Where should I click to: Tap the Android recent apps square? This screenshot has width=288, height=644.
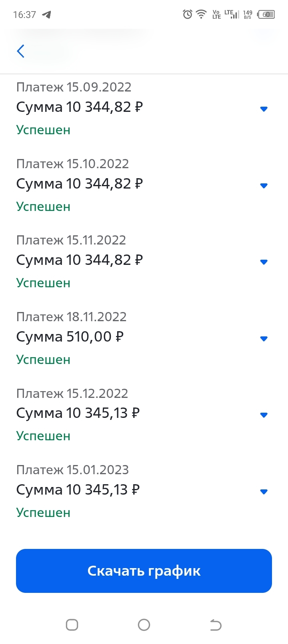72,624
